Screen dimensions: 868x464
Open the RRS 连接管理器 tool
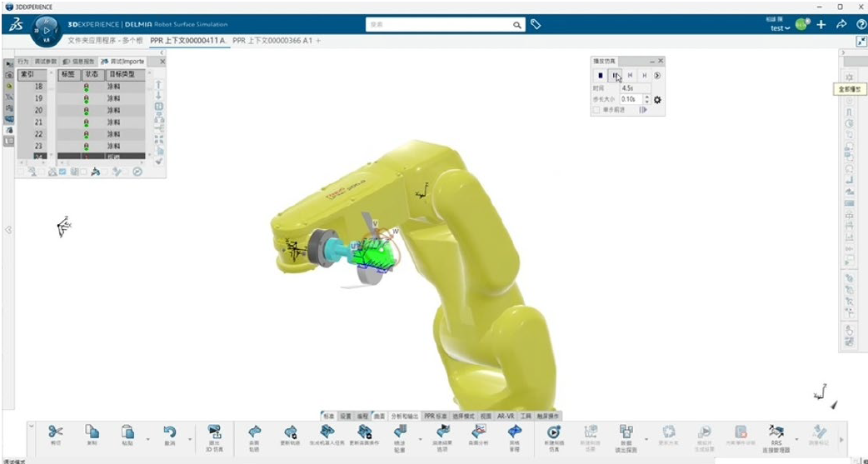point(776,432)
